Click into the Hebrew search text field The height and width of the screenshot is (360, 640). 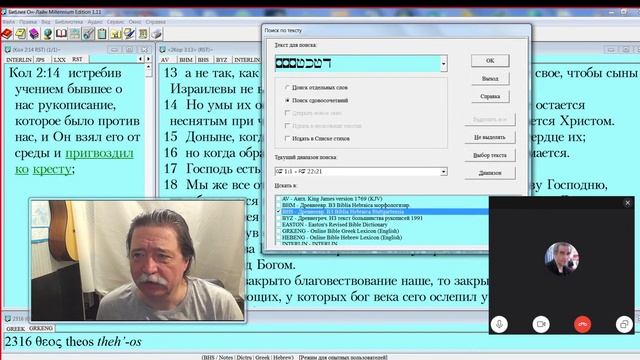pyautogui.click(x=358, y=64)
